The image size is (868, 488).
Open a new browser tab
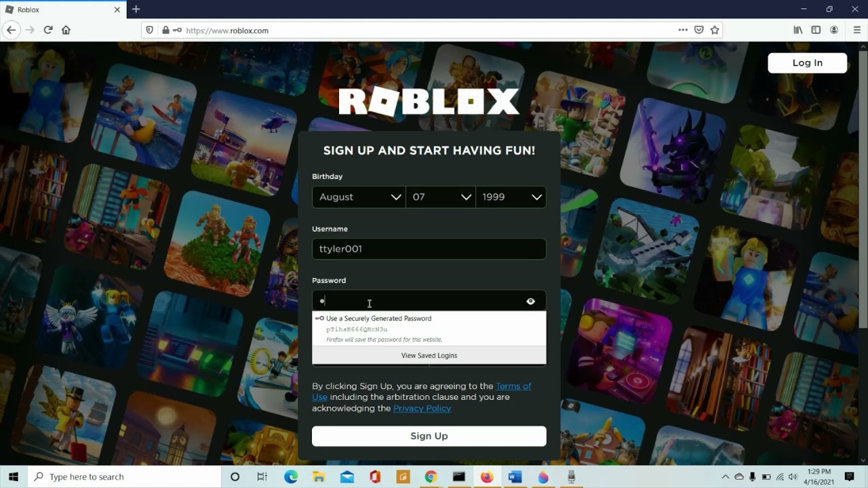[136, 9]
